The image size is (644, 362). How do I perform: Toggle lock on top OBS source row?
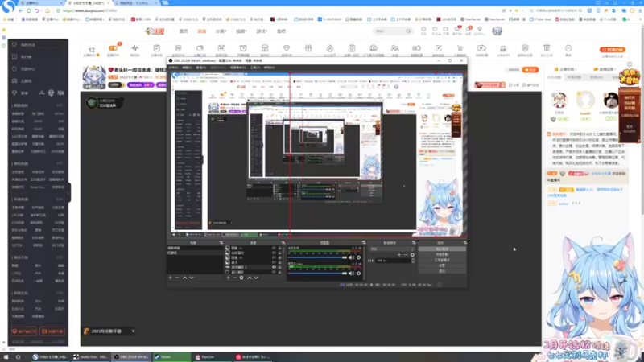(279, 249)
